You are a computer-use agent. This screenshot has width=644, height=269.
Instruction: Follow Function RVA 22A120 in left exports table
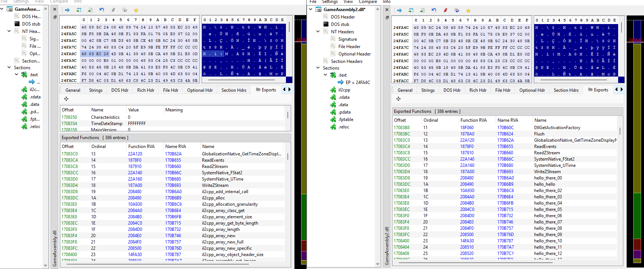[135, 154]
